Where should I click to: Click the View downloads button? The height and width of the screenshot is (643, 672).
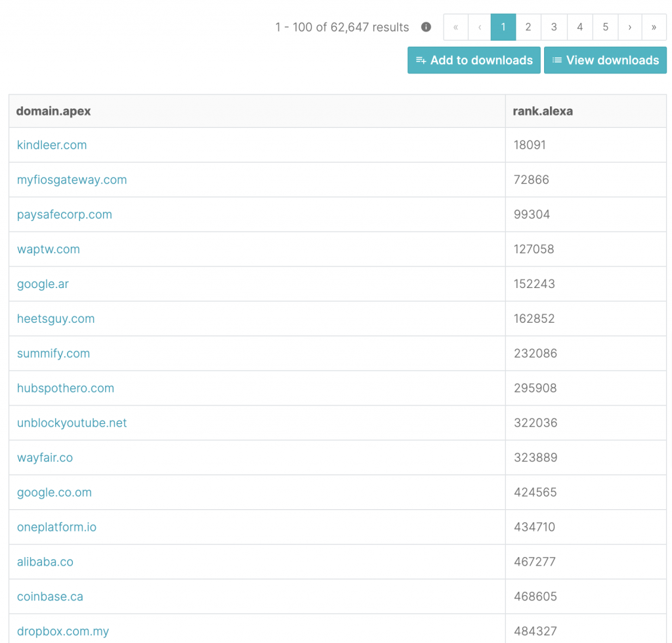point(605,60)
